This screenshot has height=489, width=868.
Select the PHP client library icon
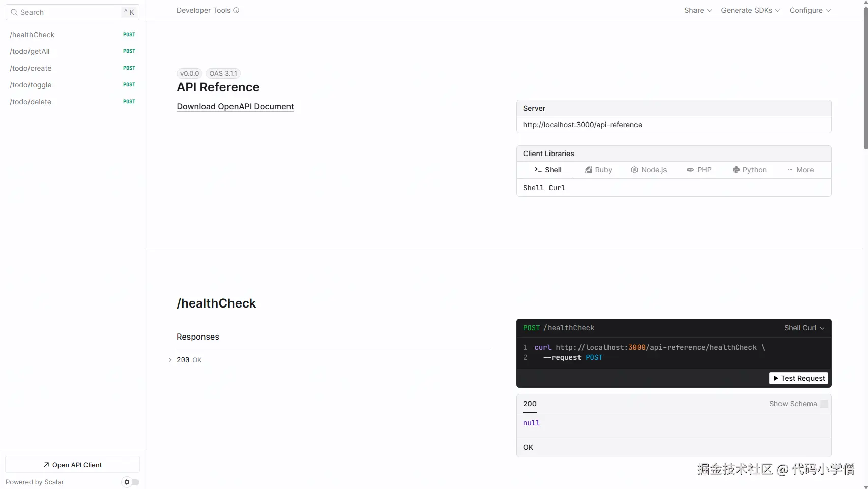click(x=690, y=170)
